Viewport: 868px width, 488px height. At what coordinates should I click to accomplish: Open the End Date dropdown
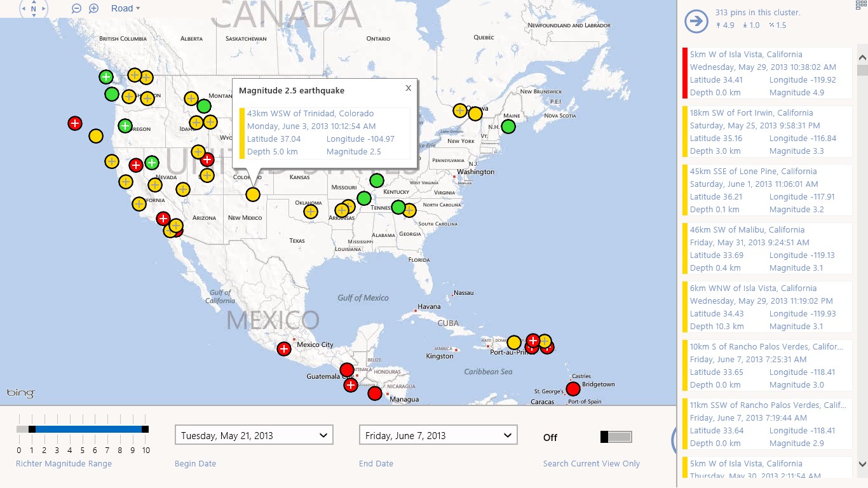[437, 435]
